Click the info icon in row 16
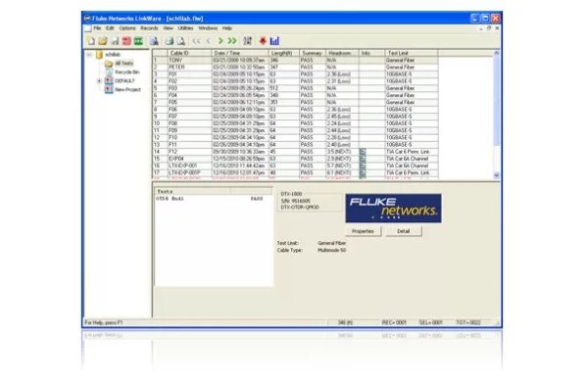588x382 pixels. tap(363, 167)
